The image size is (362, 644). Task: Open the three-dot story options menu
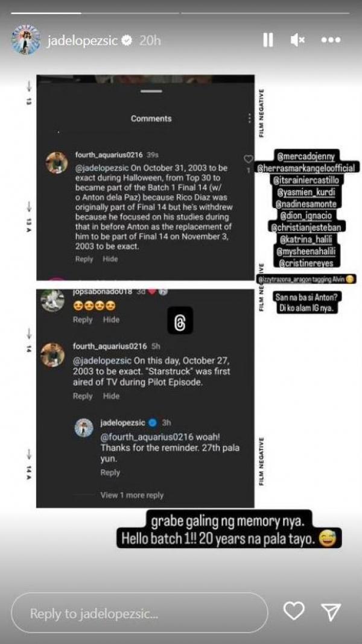tap(331, 40)
